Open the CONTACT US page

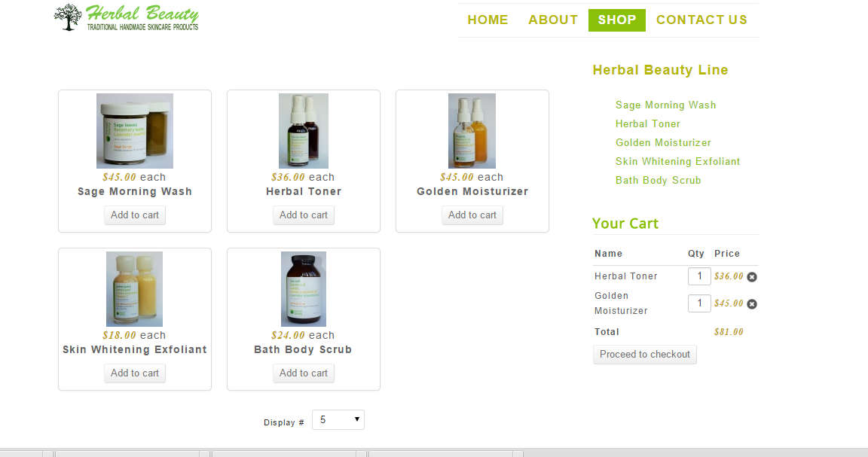(x=702, y=20)
